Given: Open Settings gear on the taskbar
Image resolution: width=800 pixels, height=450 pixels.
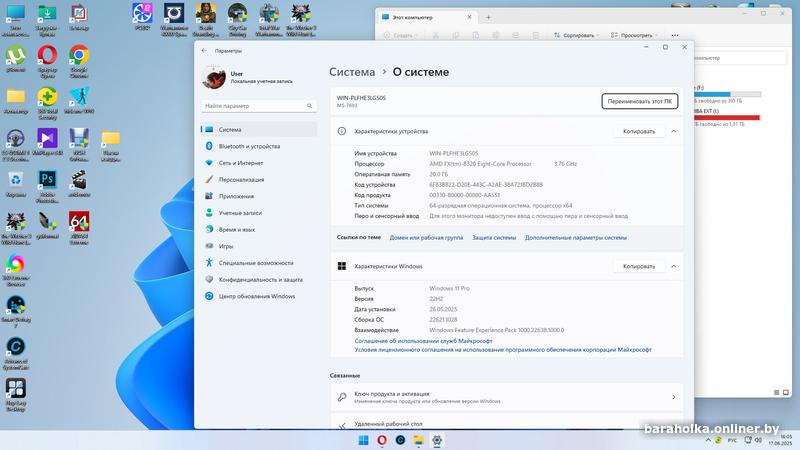Looking at the screenshot, I should (437, 440).
